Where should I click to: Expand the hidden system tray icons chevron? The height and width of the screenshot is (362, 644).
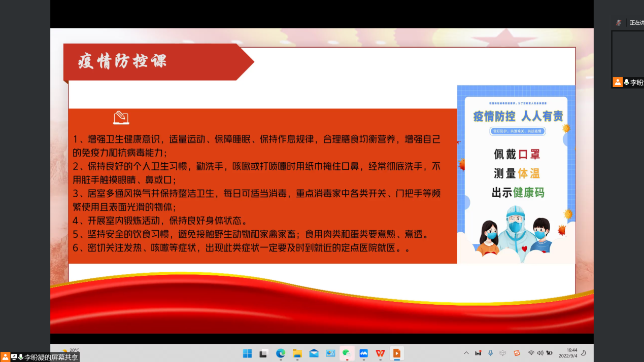pos(466,353)
